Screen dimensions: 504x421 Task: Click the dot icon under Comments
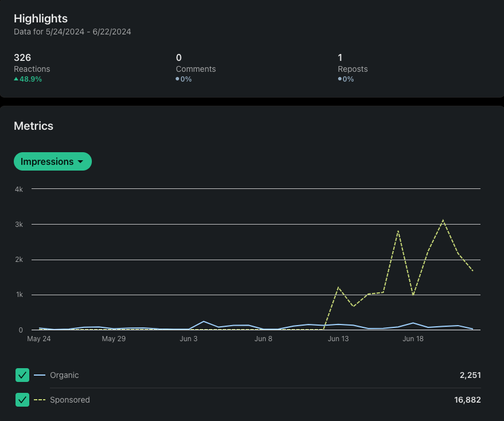pos(178,79)
